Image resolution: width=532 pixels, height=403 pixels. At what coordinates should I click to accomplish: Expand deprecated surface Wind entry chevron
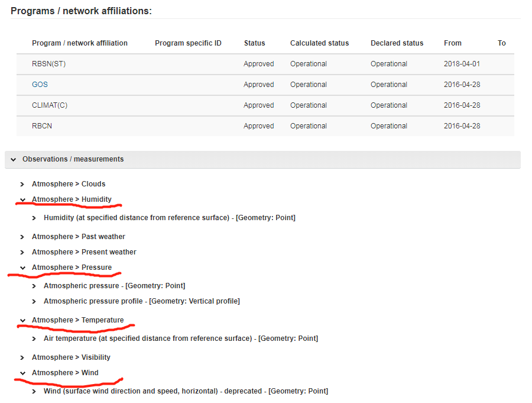pyautogui.click(x=34, y=391)
